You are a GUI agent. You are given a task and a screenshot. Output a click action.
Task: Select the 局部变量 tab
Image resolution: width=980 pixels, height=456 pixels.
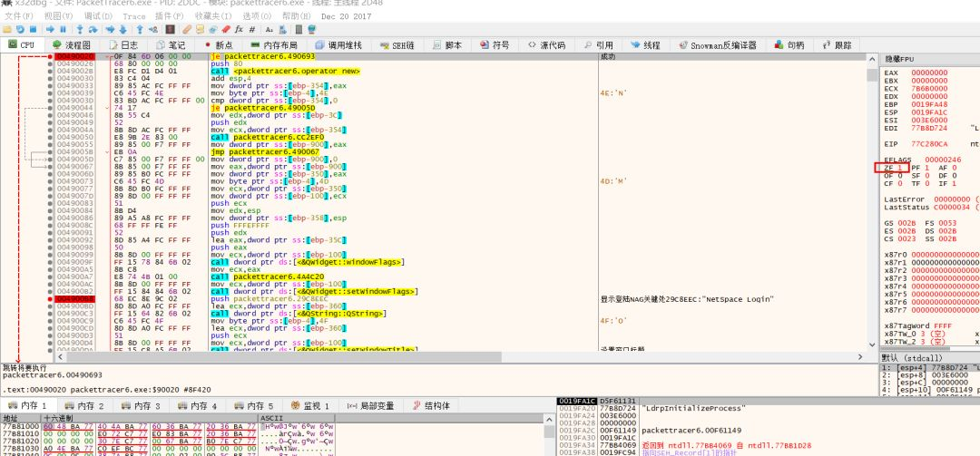coord(370,406)
